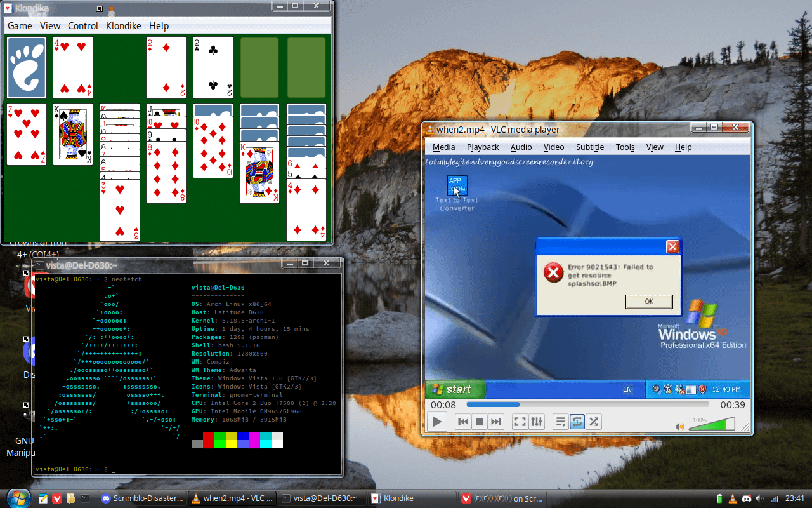Open the taskbar clock showing 23:41
The image size is (812, 508).
794,498
